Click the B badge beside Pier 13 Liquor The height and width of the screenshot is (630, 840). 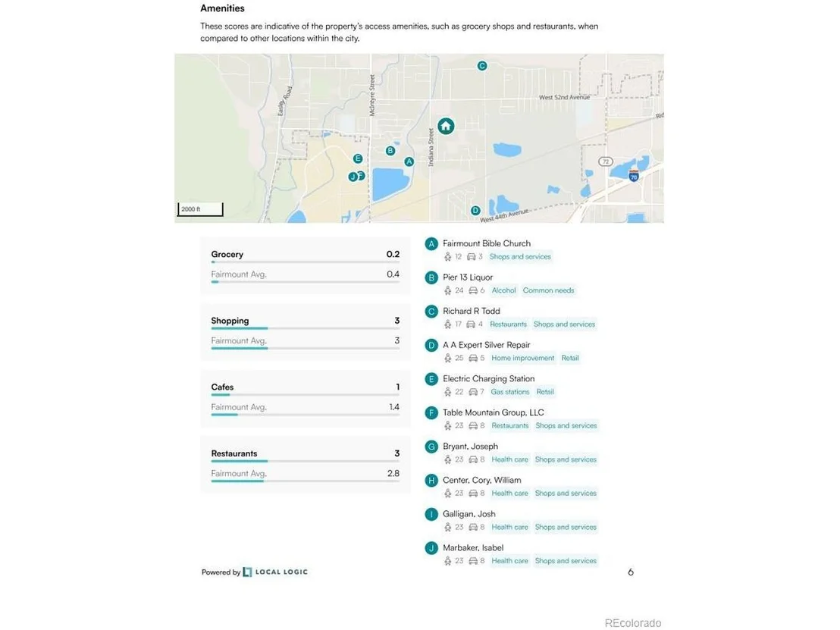tap(431, 277)
